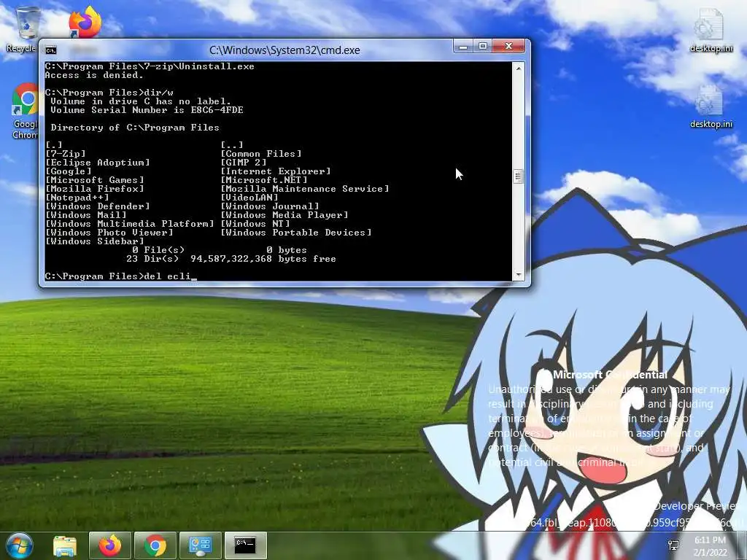Click the 'Access is denied.' line
Image resolution: width=747 pixels, height=560 pixels.
(x=94, y=75)
